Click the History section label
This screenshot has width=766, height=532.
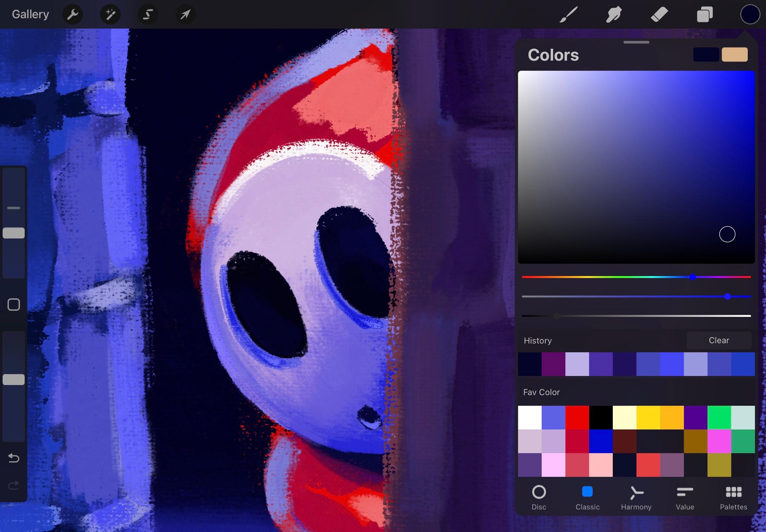pos(538,340)
